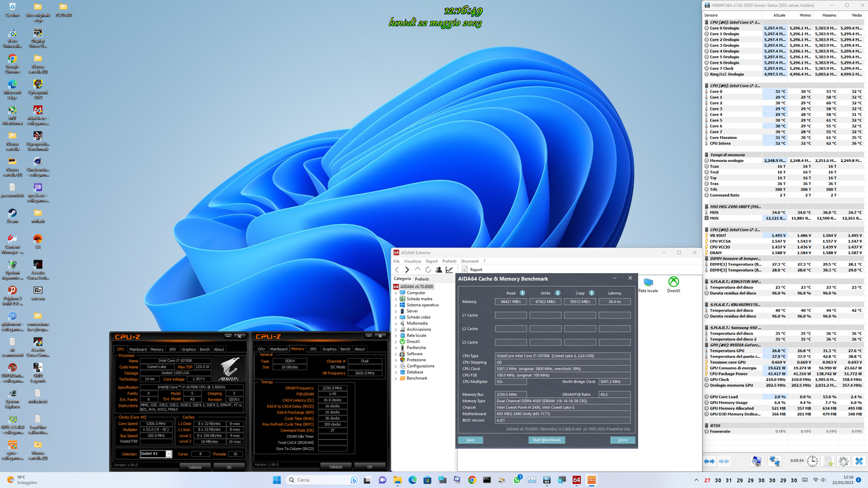
Task: Click the graph icon in AIDA64 toolbar
Action: (449, 268)
